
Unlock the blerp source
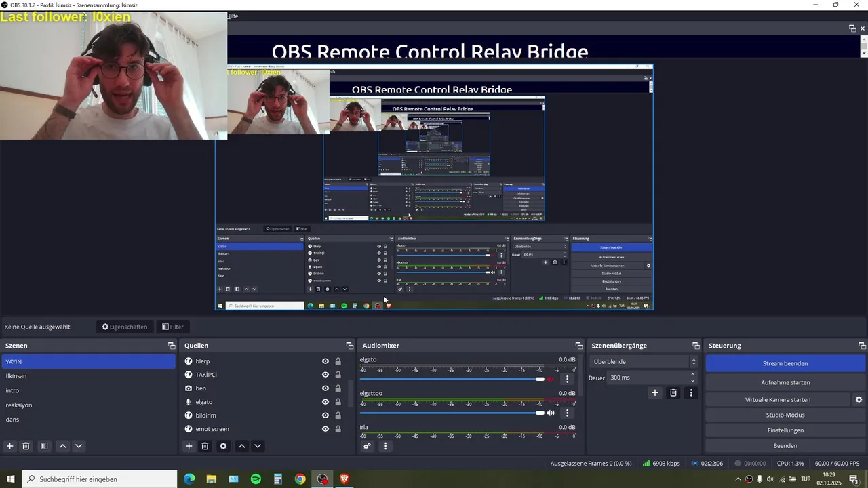pyautogui.click(x=338, y=361)
